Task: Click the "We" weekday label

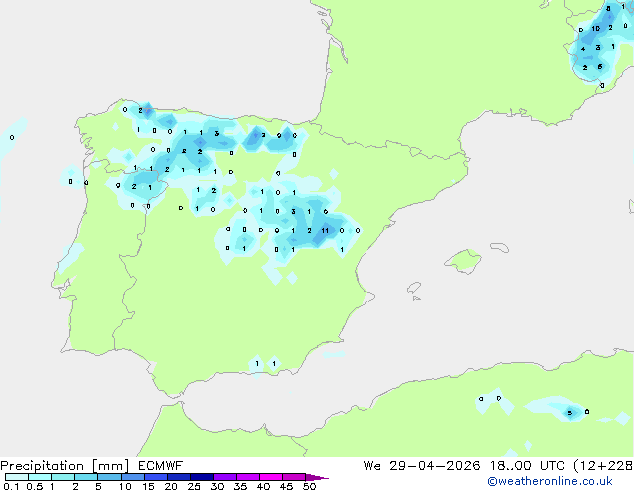Action: click(x=372, y=466)
